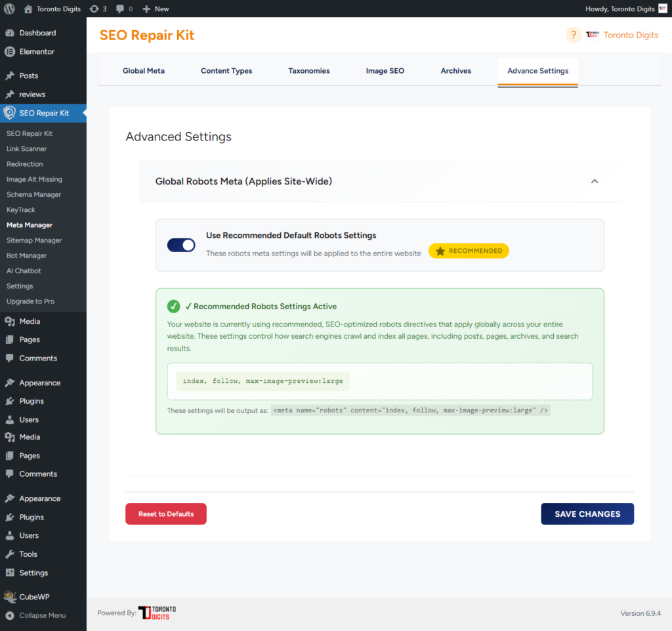Screen dimensions: 672x631
Task: Click the orange help question mark icon
Action: [x=573, y=35]
